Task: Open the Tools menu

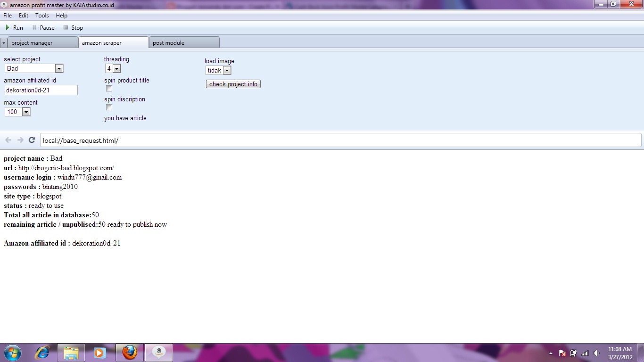Action: 42,16
